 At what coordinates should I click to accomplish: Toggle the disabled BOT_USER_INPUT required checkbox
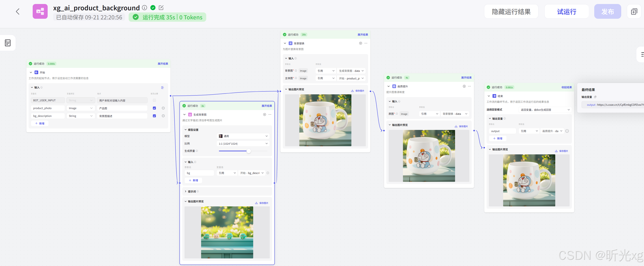coord(154,100)
